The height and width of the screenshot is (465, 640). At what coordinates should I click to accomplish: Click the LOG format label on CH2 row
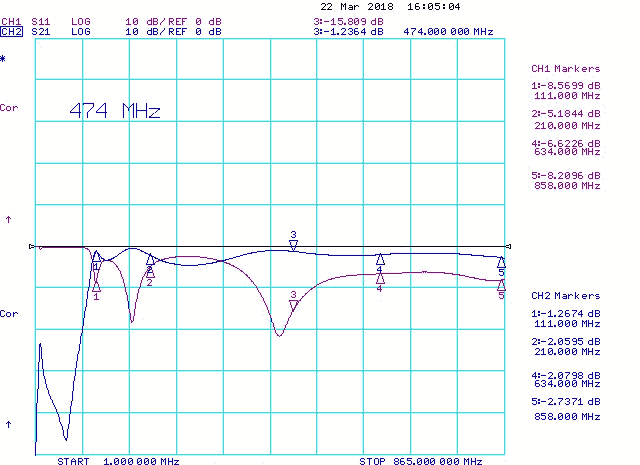click(x=80, y=32)
